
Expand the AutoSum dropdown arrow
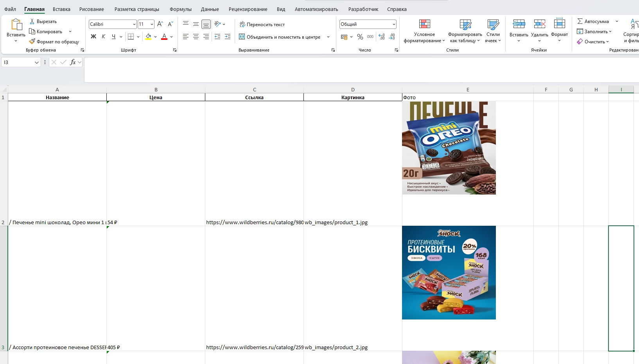617,21
